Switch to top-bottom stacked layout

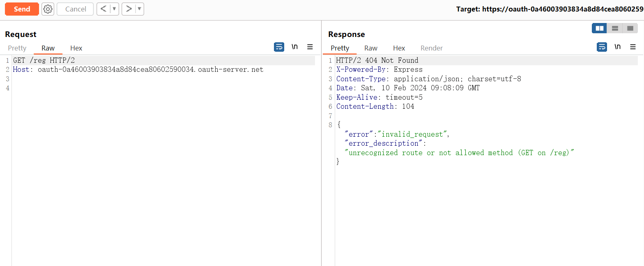(x=615, y=28)
